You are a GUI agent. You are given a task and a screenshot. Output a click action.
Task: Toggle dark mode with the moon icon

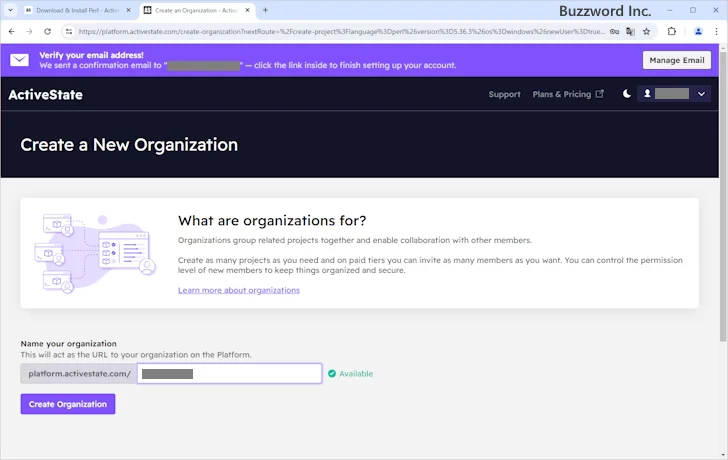(627, 94)
